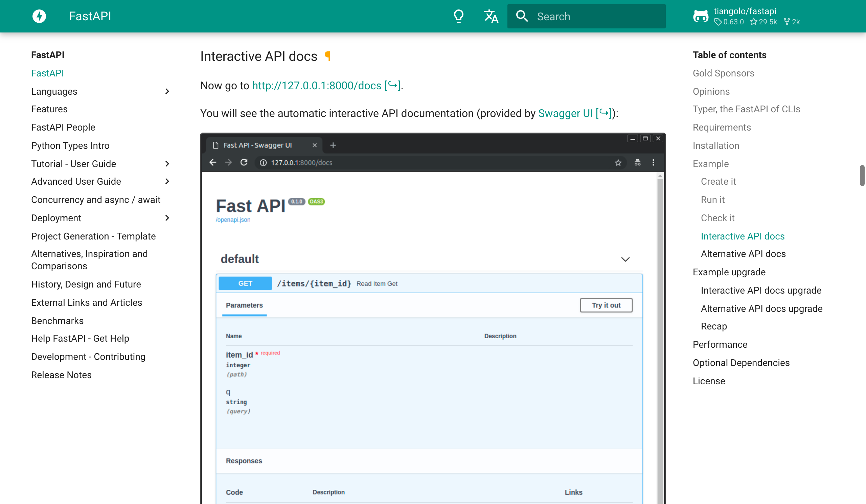Open the Release Notes page
866x504 pixels.
click(62, 375)
